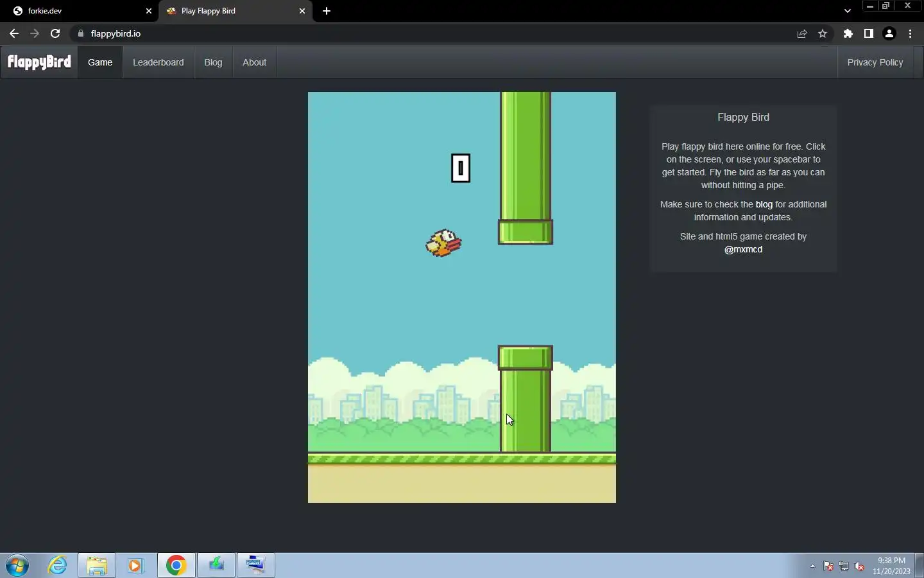View site info lock icon
Image resolution: width=924 pixels, height=578 pixels.
[81, 33]
